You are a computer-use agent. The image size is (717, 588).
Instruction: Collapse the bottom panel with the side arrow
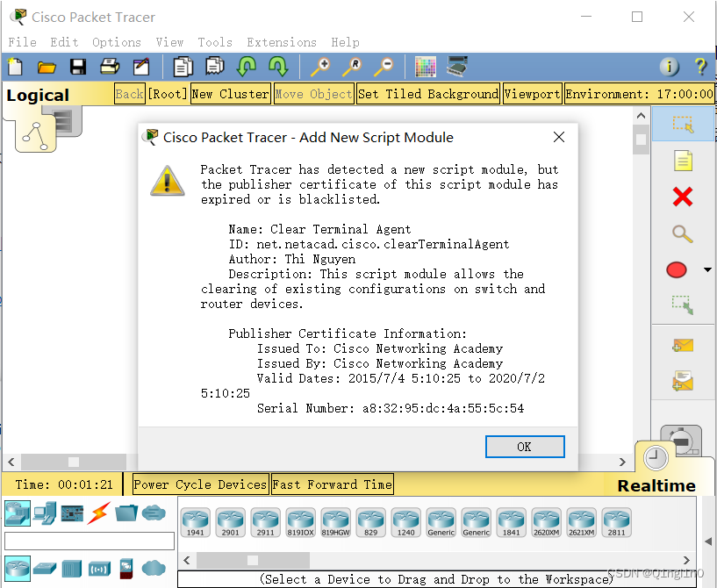[x=708, y=541]
